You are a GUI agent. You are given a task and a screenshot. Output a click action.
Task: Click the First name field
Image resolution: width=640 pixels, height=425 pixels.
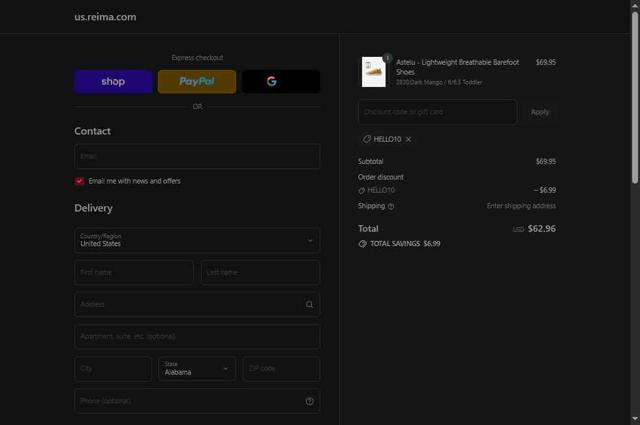click(x=134, y=272)
